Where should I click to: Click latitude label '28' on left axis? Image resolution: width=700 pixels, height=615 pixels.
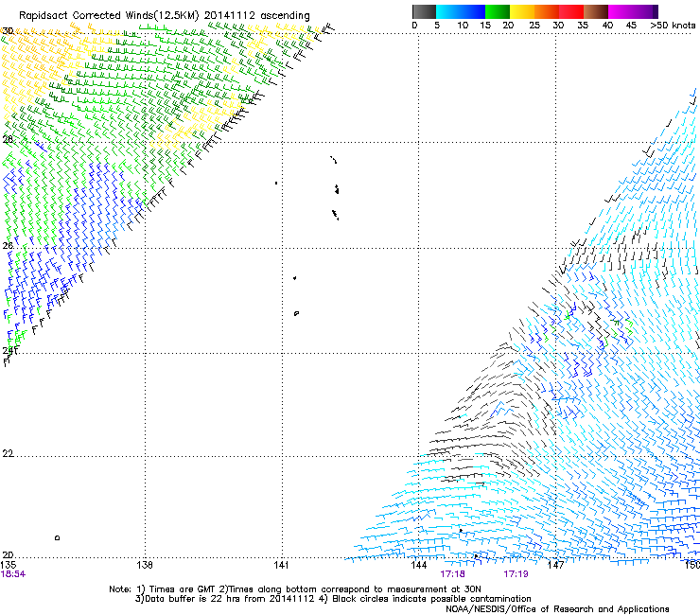(8, 139)
